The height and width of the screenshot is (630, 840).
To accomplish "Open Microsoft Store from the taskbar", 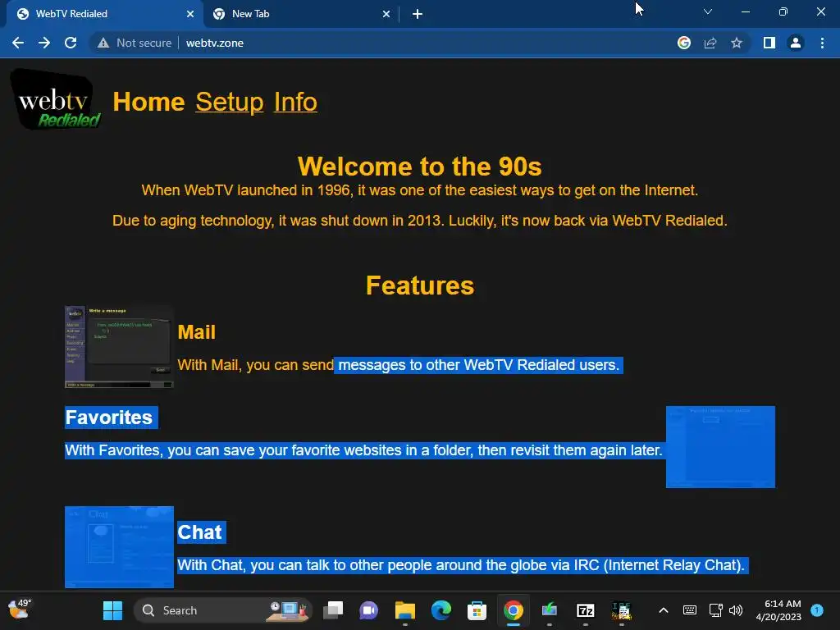I will (477, 610).
